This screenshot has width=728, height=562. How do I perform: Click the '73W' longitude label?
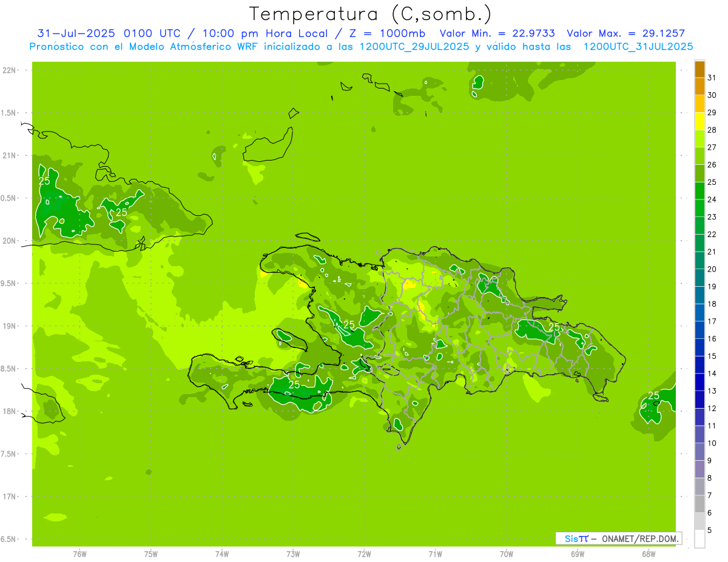293,554
